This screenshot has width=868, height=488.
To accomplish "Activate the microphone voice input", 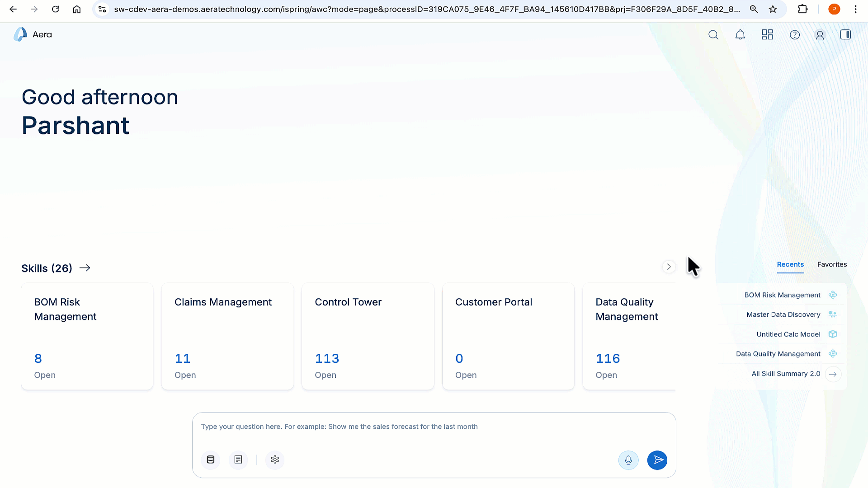I will 628,460.
